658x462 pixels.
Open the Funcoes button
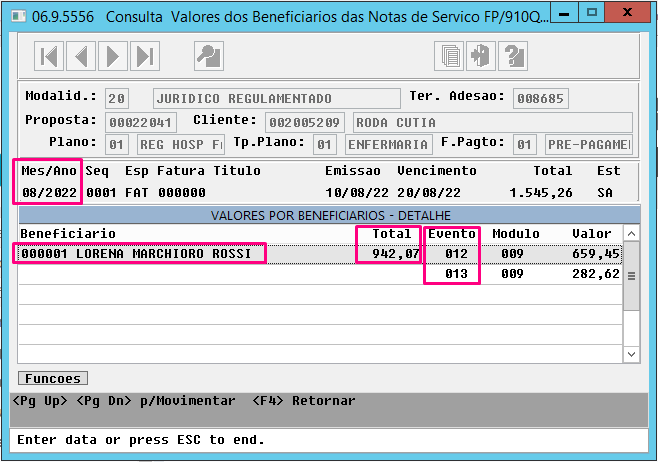click(53, 378)
